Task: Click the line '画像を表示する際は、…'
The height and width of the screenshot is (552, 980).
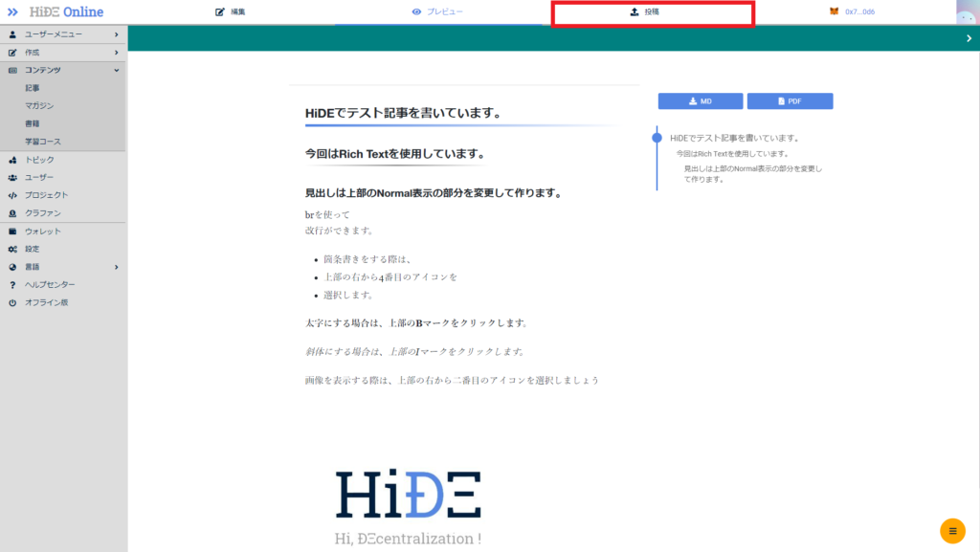Action: click(452, 380)
